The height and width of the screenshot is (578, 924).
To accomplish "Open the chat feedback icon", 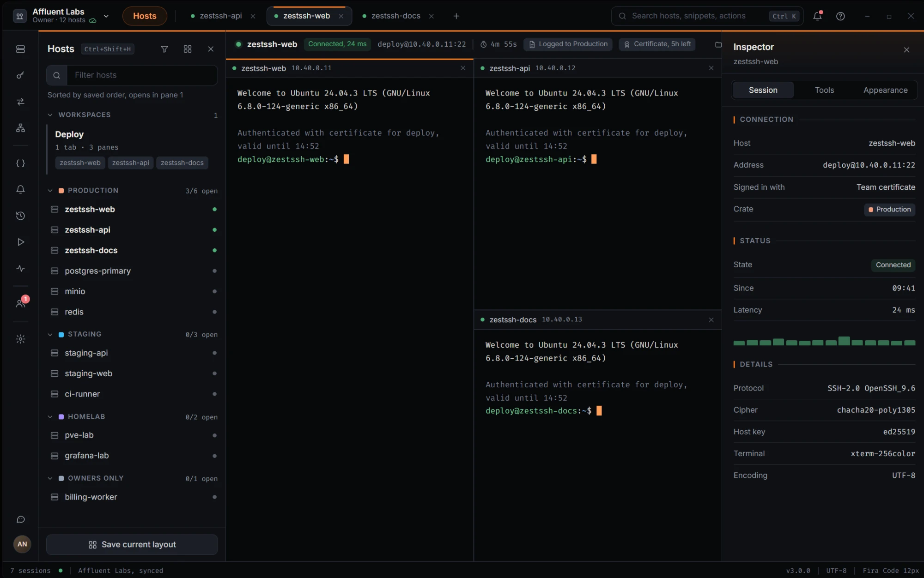I will pyautogui.click(x=20, y=519).
